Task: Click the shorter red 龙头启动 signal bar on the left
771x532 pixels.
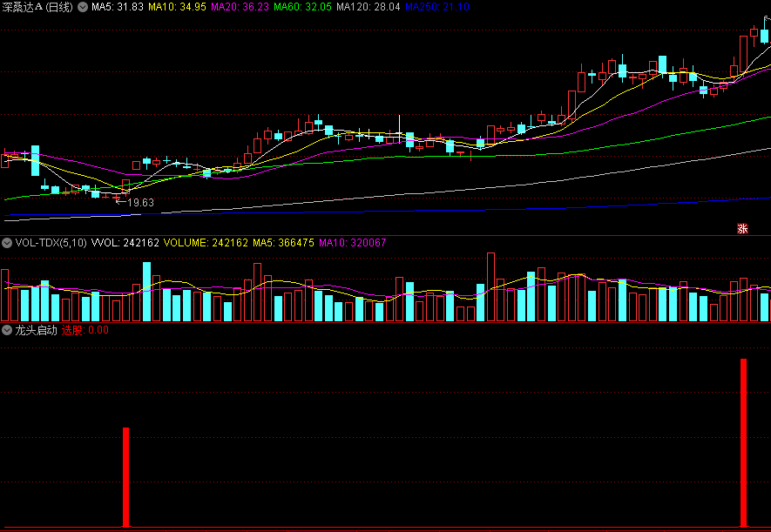Action: (x=125, y=477)
